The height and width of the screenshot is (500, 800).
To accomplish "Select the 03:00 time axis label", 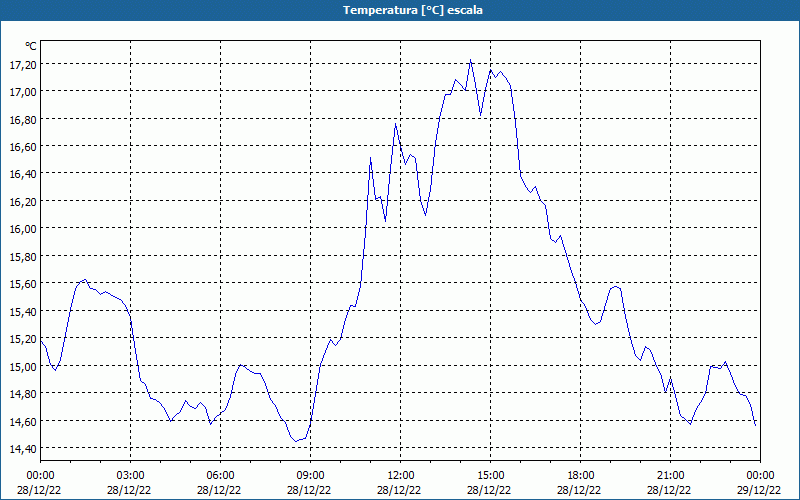I will tap(131, 476).
